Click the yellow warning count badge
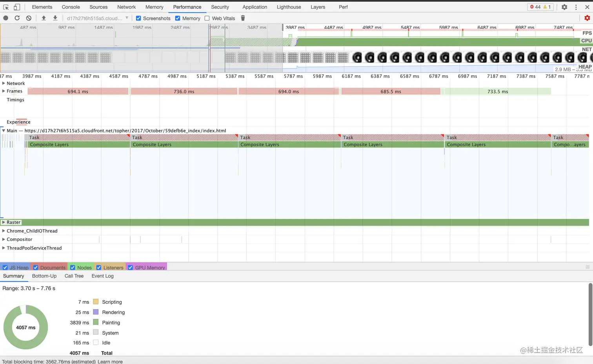Viewport: 593px width, 364px height. [547, 7]
